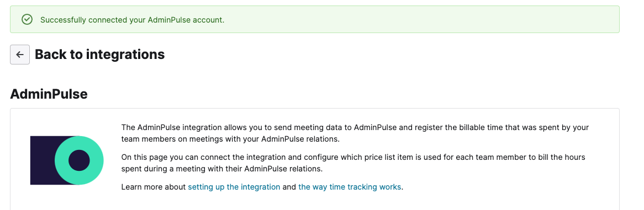Click the line starting 'On this page you can connect'

point(353,157)
